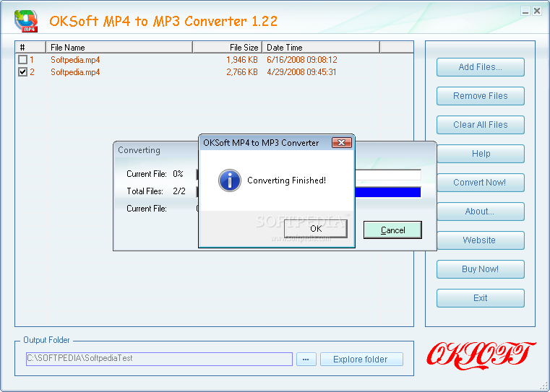Click the # column header

coord(30,48)
